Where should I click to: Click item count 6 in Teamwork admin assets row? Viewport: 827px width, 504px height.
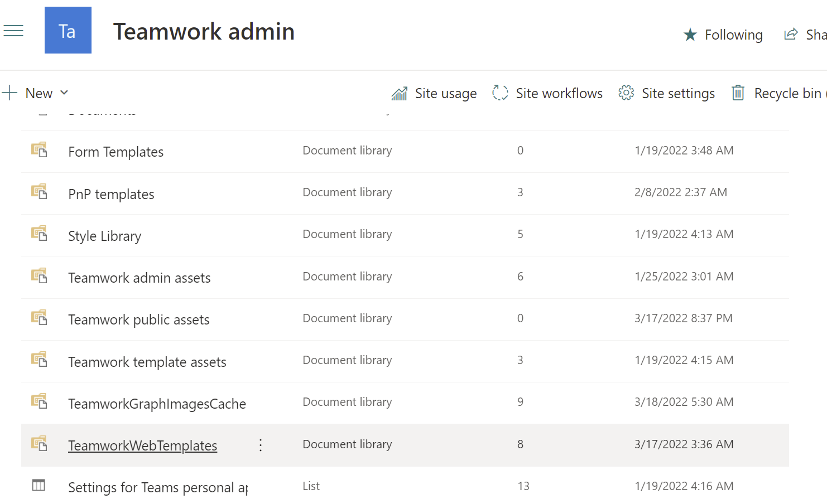(x=520, y=277)
